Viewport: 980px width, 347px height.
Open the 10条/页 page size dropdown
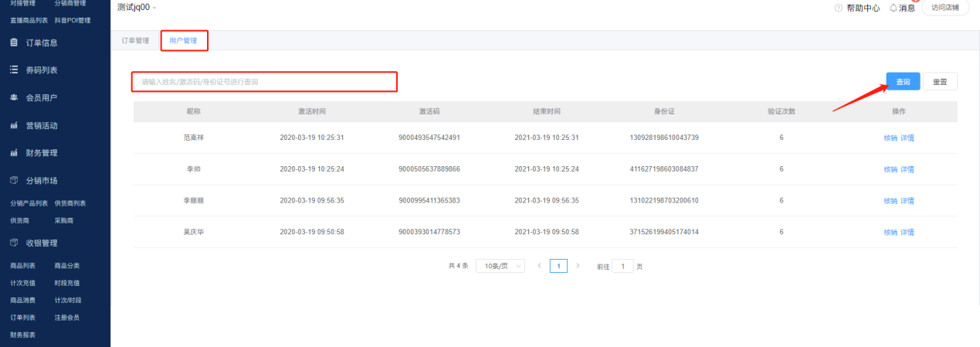[x=500, y=266]
